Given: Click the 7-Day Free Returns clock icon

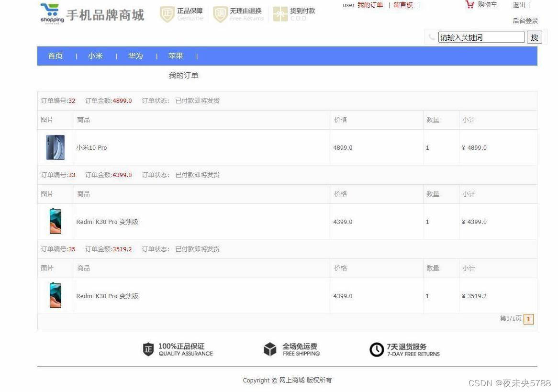Looking at the screenshot, I should click(x=377, y=349).
